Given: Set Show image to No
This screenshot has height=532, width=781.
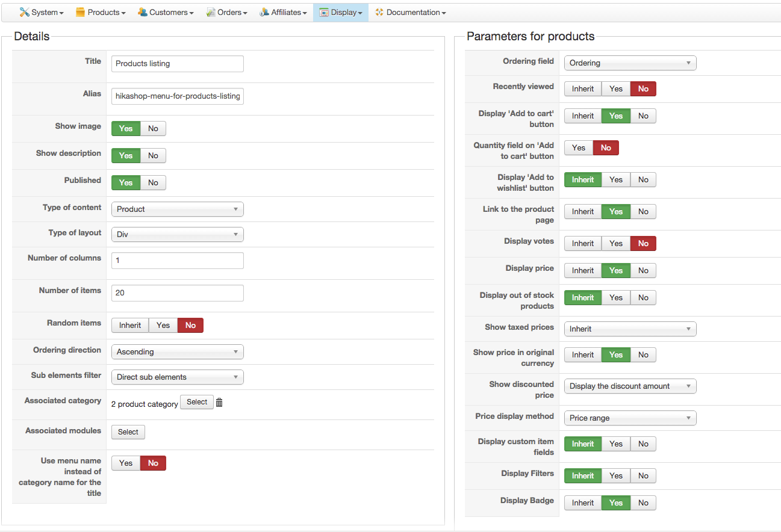Looking at the screenshot, I should pyautogui.click(x=153, y=128).
